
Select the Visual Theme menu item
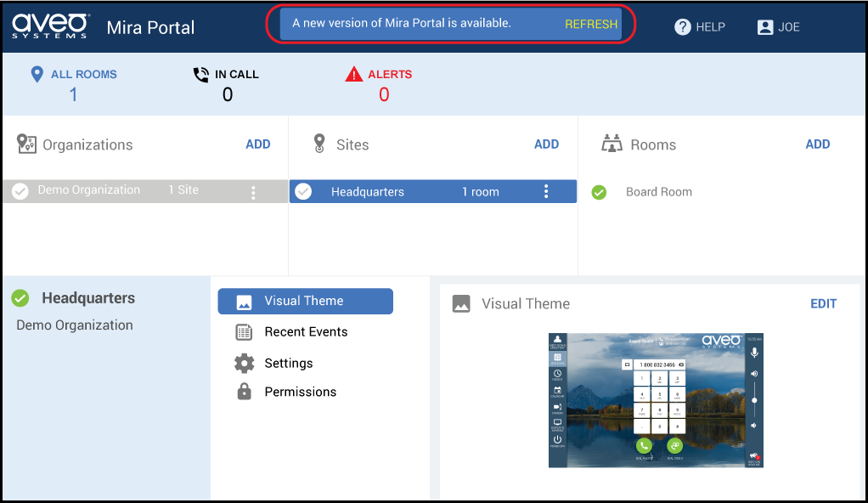tap(305, 301)
